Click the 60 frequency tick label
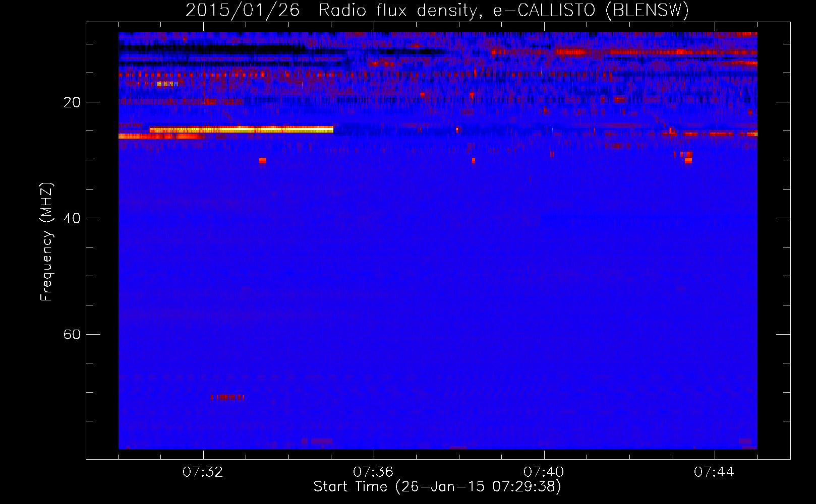Viewport: 816px width, 504px height. [x=72, y=334]
